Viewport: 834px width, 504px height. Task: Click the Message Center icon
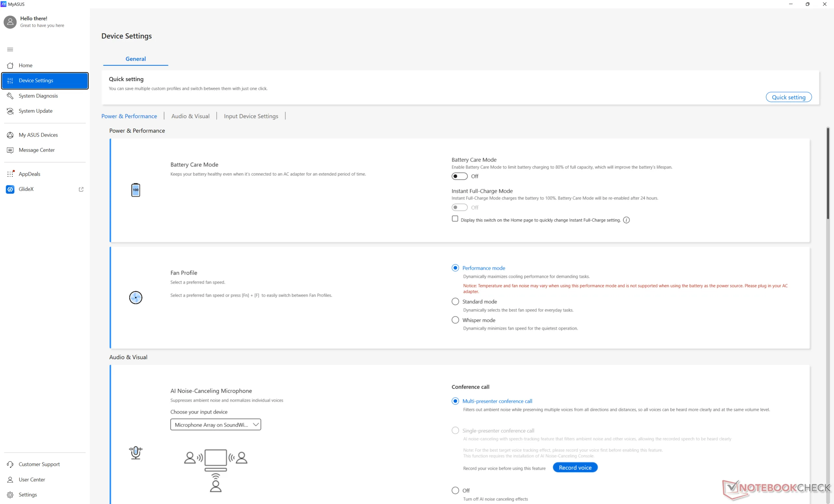10,150
